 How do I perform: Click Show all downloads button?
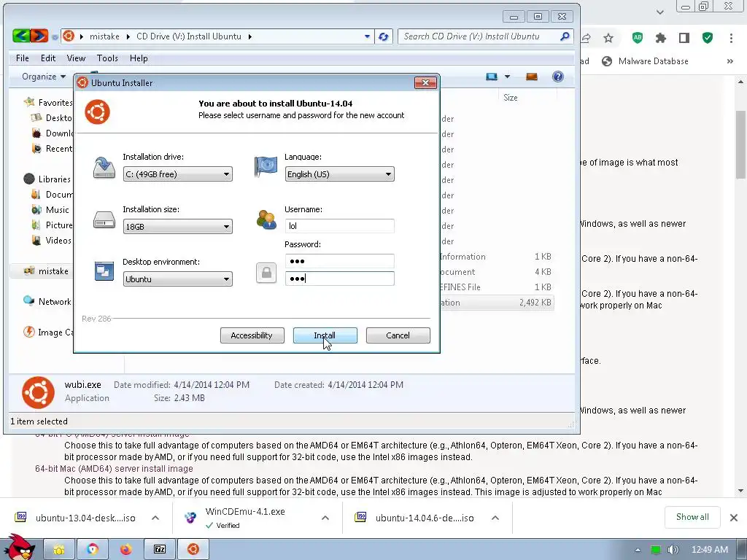pyautogui.click(x=692, y=517)
